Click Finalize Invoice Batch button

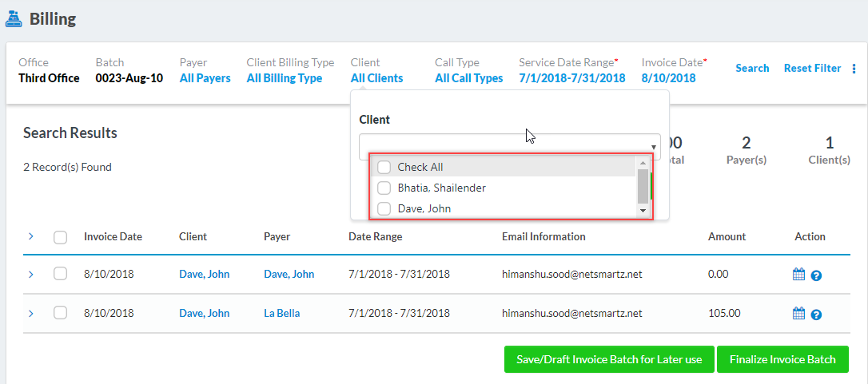coord(782,359)
